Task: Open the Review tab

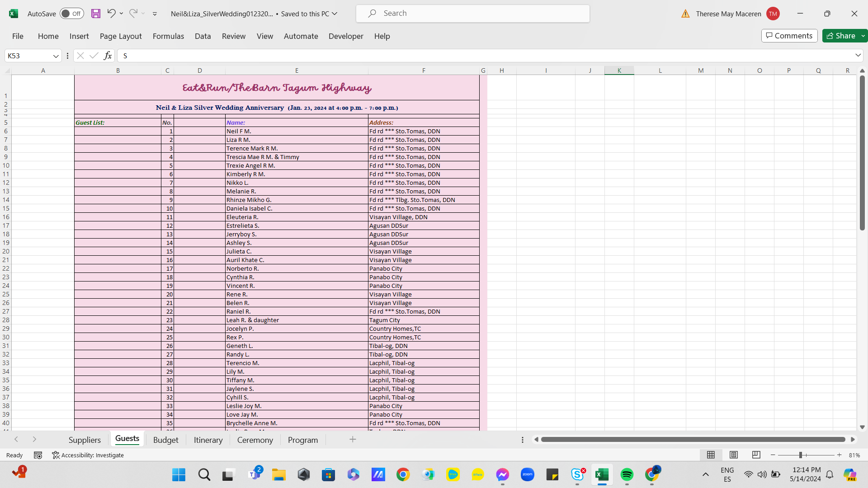Action: [234, 36]
